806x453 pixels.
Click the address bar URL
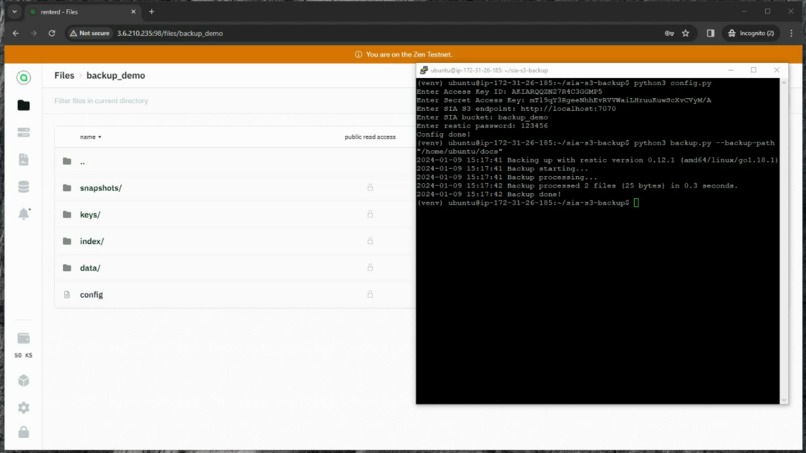tap(170, 33)
